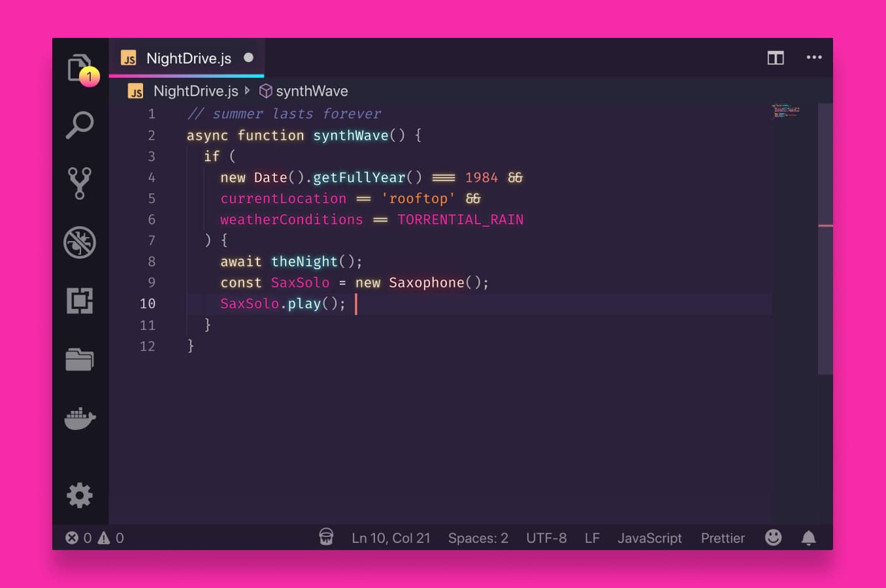Change line endings via the LF selector
Screen dimensions: 886x588
click(x=591, y=538)
